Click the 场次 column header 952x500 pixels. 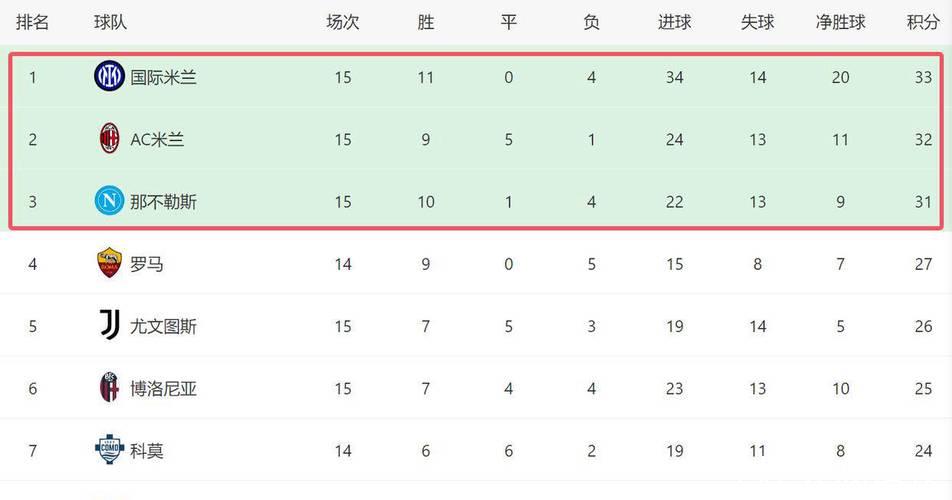343,22
